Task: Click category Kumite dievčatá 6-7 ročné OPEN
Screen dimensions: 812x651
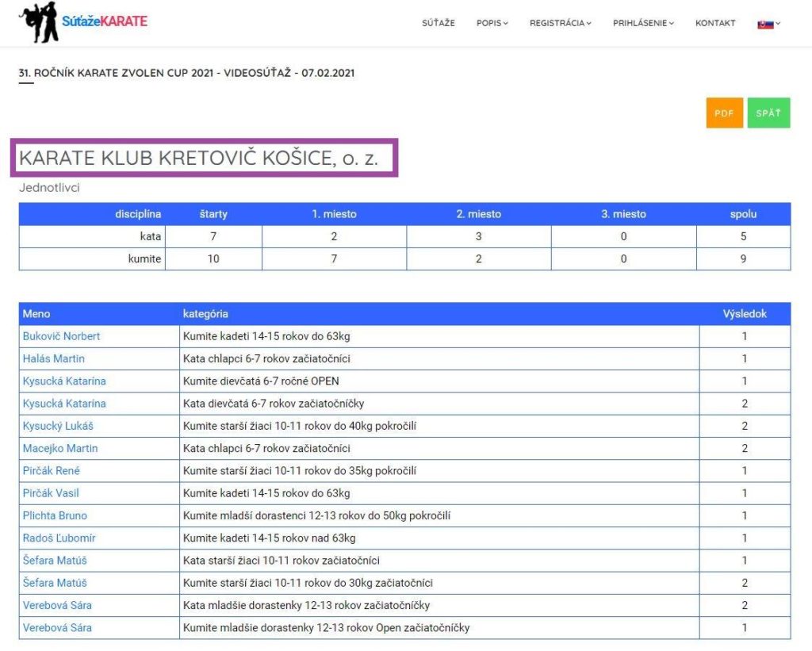Action: (x=261, y=381)
